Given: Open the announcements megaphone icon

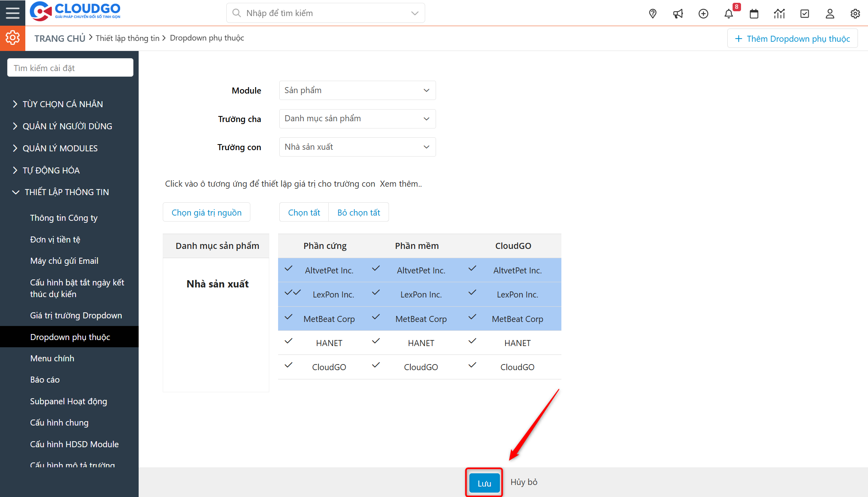Looking at the screenshot, I should [678, 14].
